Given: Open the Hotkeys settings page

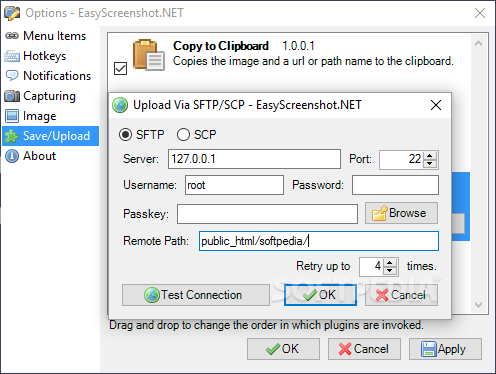Looking at the screenshot, I should point(51,56).
